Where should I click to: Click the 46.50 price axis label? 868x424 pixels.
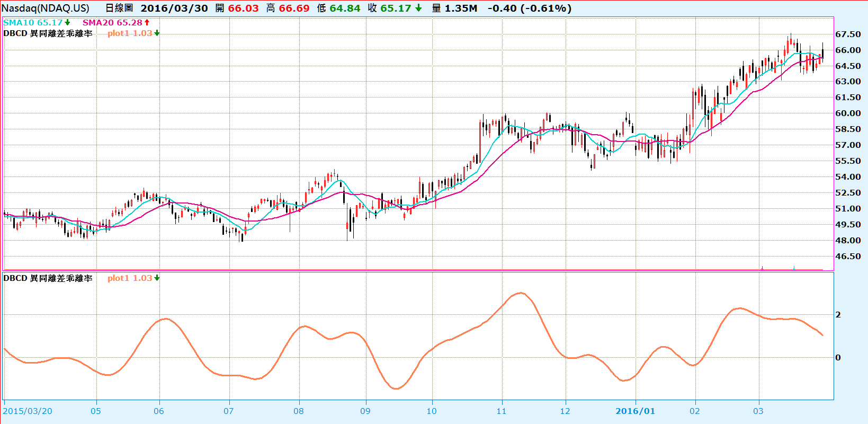(848, 256)
